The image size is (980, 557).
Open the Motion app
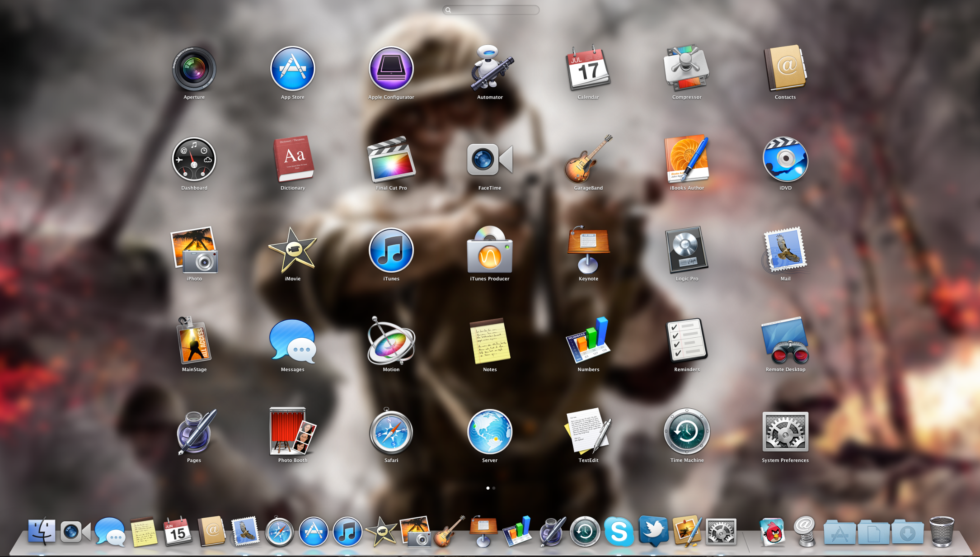coord(391,342)
